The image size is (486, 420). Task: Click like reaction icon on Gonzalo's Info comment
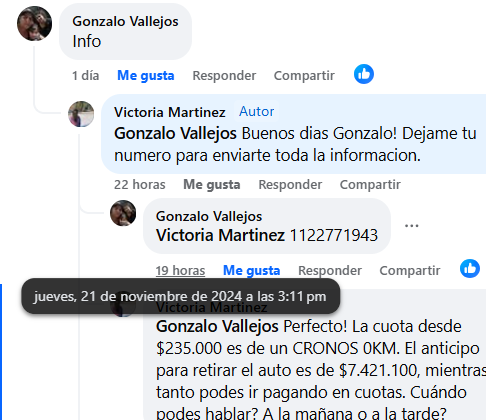364,74
